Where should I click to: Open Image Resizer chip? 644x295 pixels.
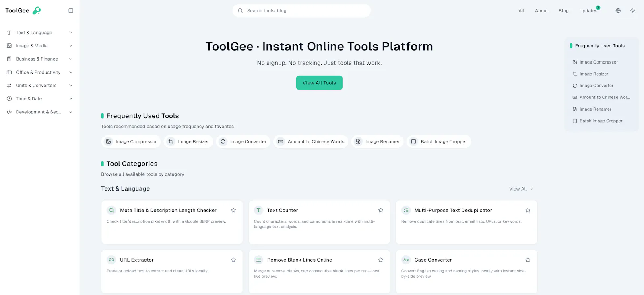click(188, 142)
